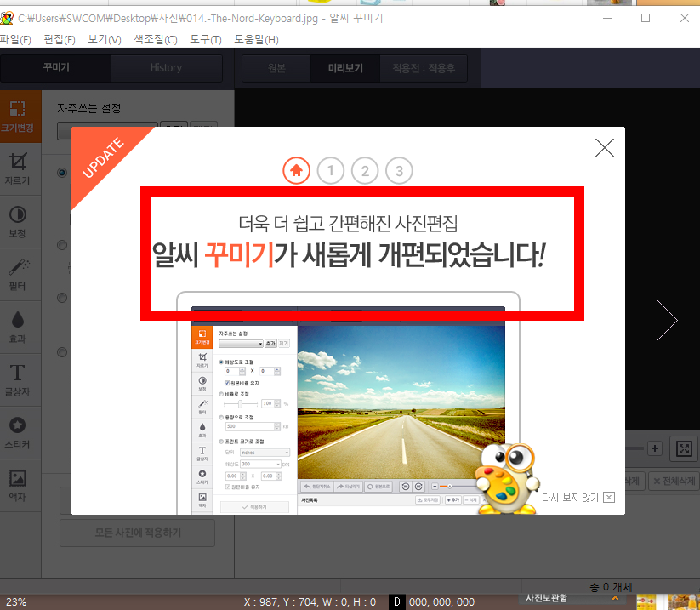Viewport: 700px width, 610px height.
Task: Open the 액자 frame tool
Action: tap(18, 486)
